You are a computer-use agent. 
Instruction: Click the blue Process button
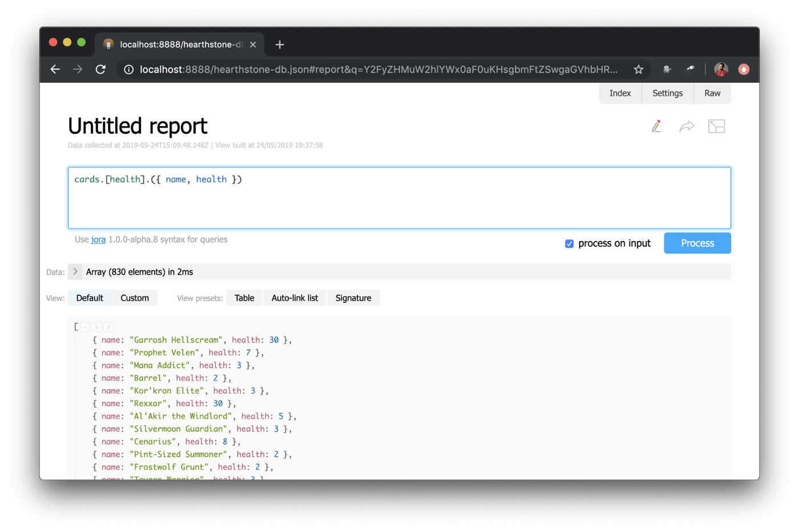[x=697, y=243]
